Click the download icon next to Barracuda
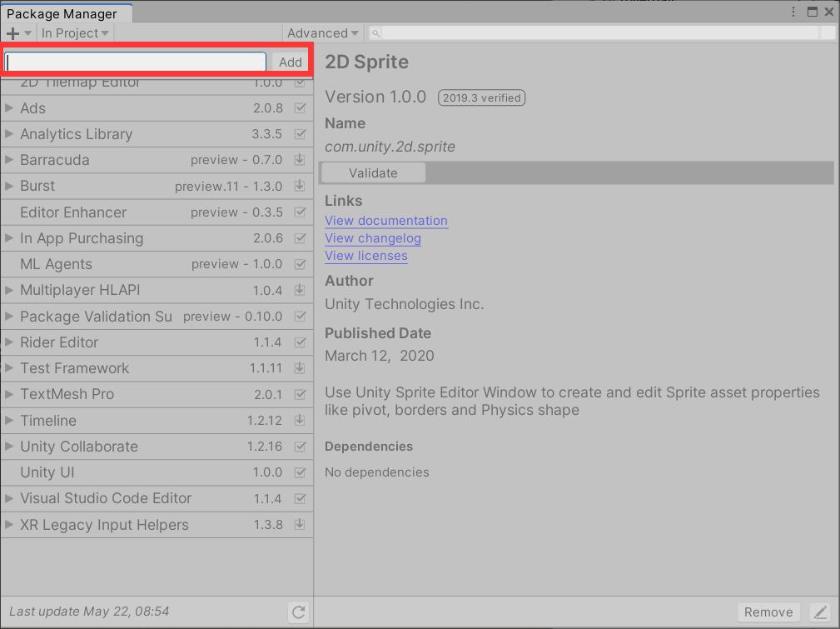Image resolution: width=840 pixels, height=629 pixels. pyautogui.click(x=300, y=160)
